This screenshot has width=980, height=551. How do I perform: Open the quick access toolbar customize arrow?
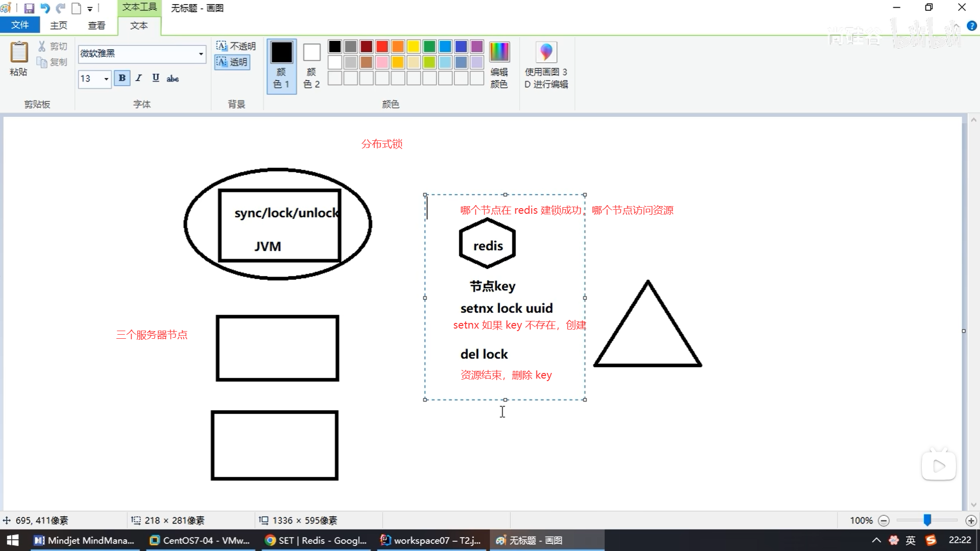[x=90, y=9]
